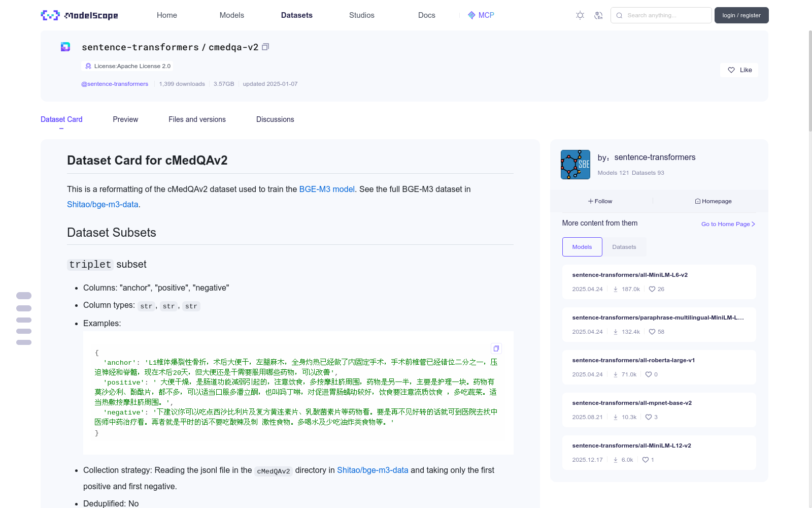The height and width of the screenshot is (508, 812).
Task: Open the all-mpnet-base-v2 model card
Action: [x=659, y=410]
